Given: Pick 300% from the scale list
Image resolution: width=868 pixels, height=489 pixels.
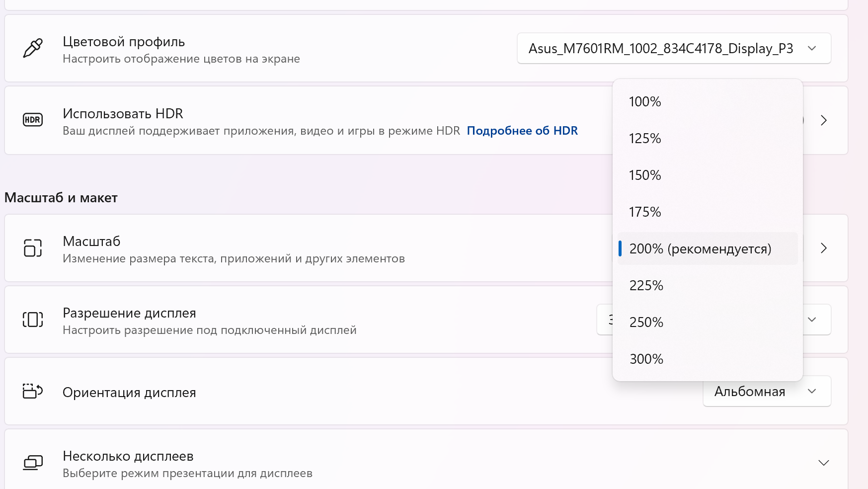Looking at the screenshot, I should pos(646,359).
